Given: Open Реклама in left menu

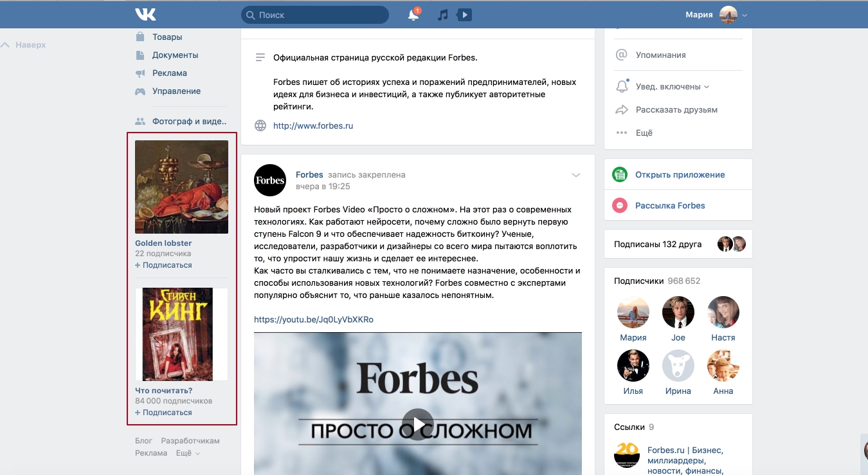Looking at the screenshot, I should tap(170, 73).
